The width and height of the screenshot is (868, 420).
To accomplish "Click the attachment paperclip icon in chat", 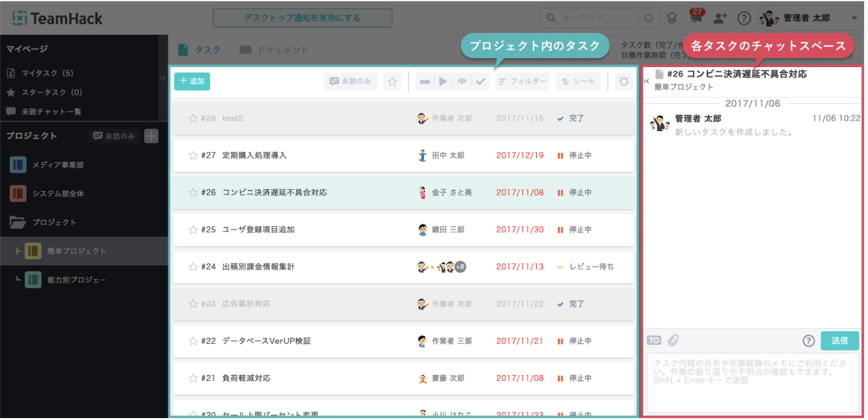I will [674, 340].
